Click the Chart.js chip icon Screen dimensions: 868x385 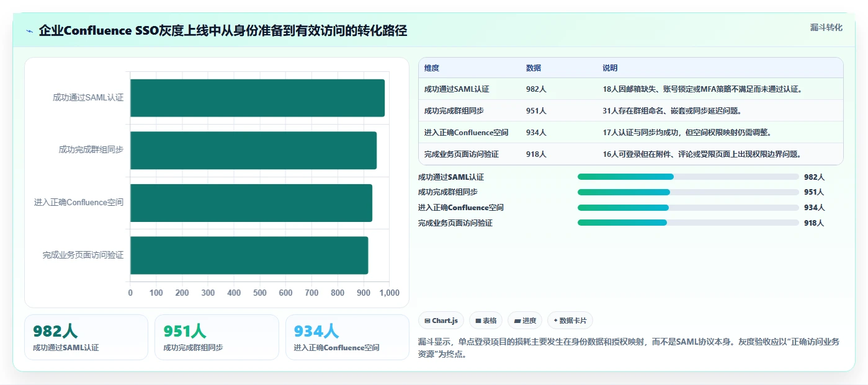[427, 321]
